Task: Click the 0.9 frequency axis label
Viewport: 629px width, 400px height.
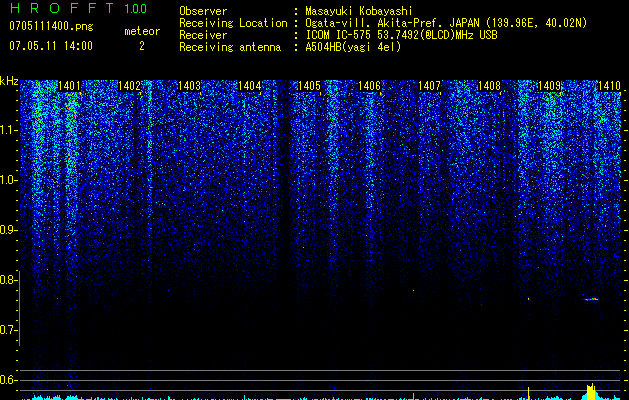Action: [8, 230]
